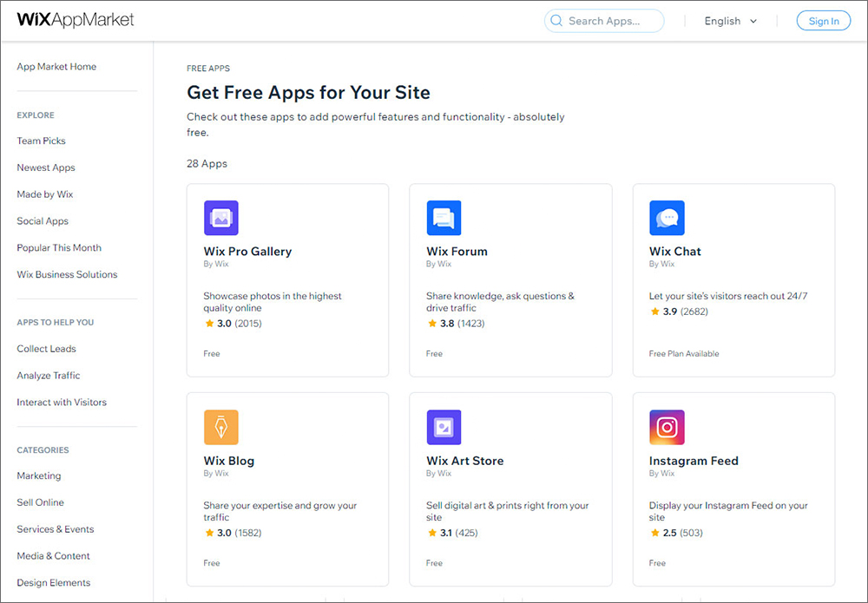Click 'Free Plan Available' on Wix Chat card
The height and width of the screenshot is (603, 868).
(x=684, y=353)
